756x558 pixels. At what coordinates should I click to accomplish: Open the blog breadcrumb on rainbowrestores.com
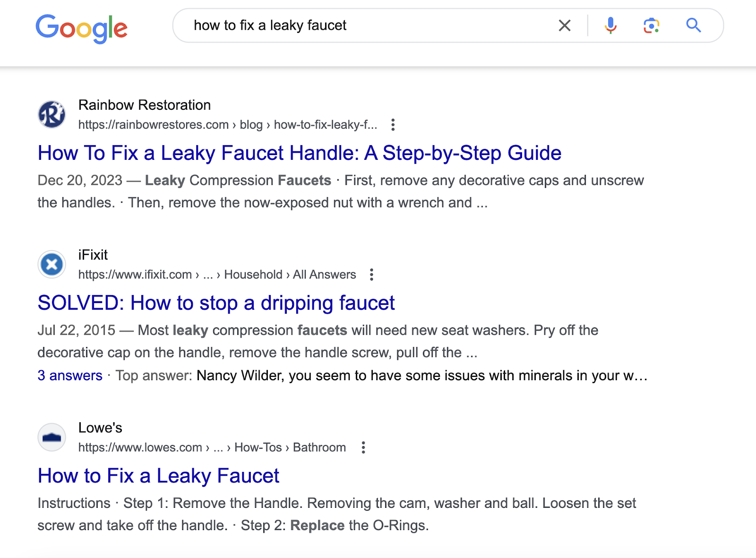(250, 124)
